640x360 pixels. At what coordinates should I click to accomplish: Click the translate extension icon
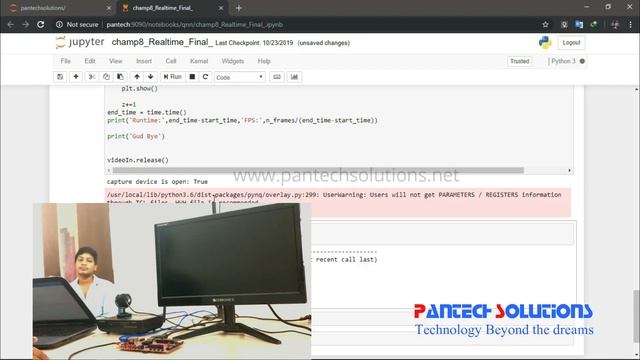click(579, 24)
